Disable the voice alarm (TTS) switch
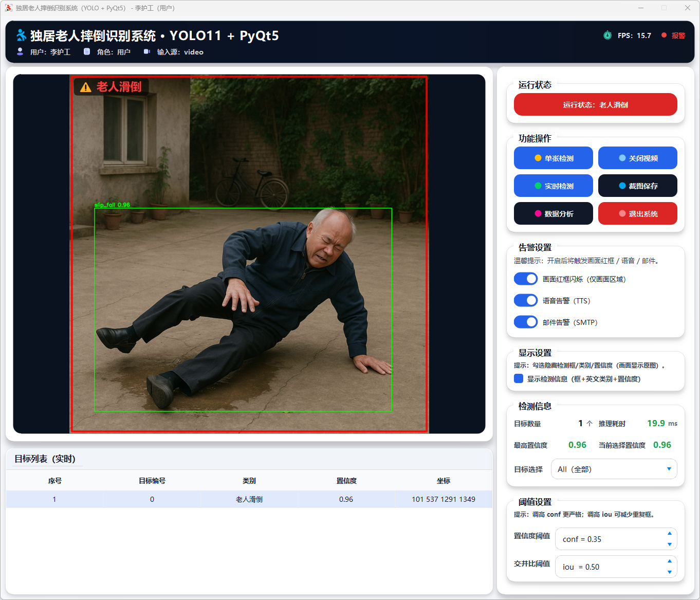700x600 pixels. tap(526, 300)
